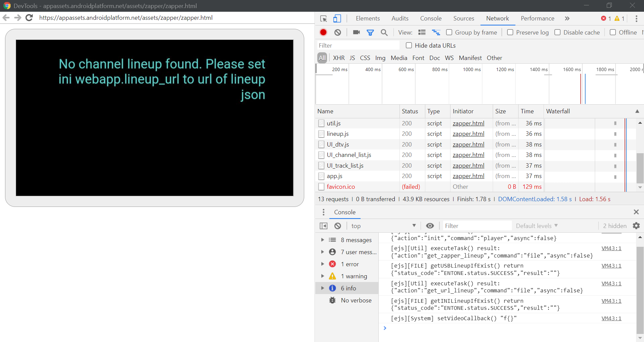The width and height of the screenshot is (644, 342).
Task: Expand the 7 user messages group
Action: [x=322, y=252]
